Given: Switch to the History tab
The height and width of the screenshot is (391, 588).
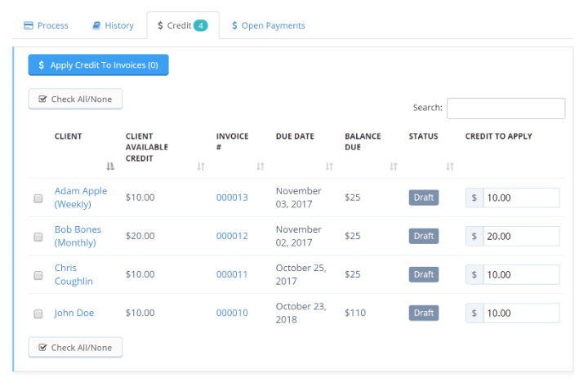Looking at the screenshot, I should click(113, 25).
